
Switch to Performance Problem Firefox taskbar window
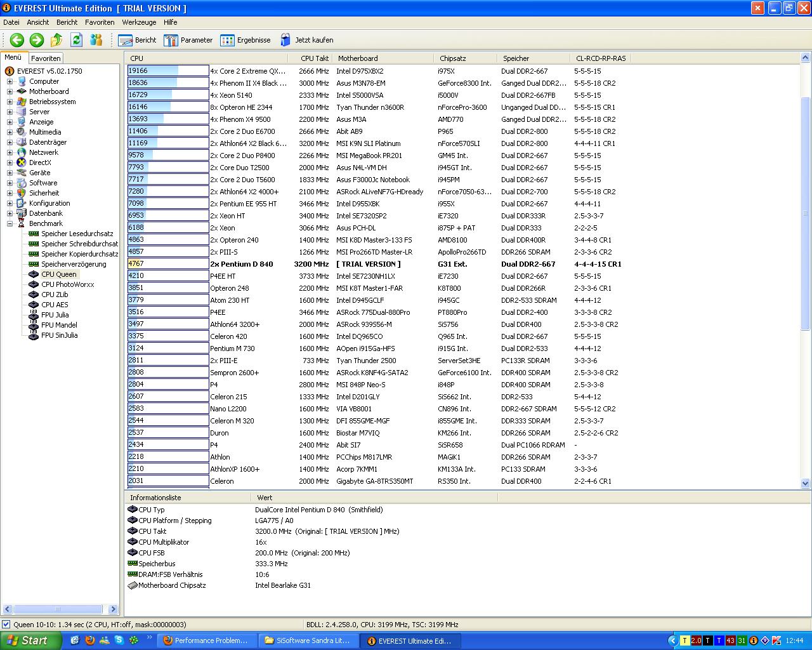(207, 640)
